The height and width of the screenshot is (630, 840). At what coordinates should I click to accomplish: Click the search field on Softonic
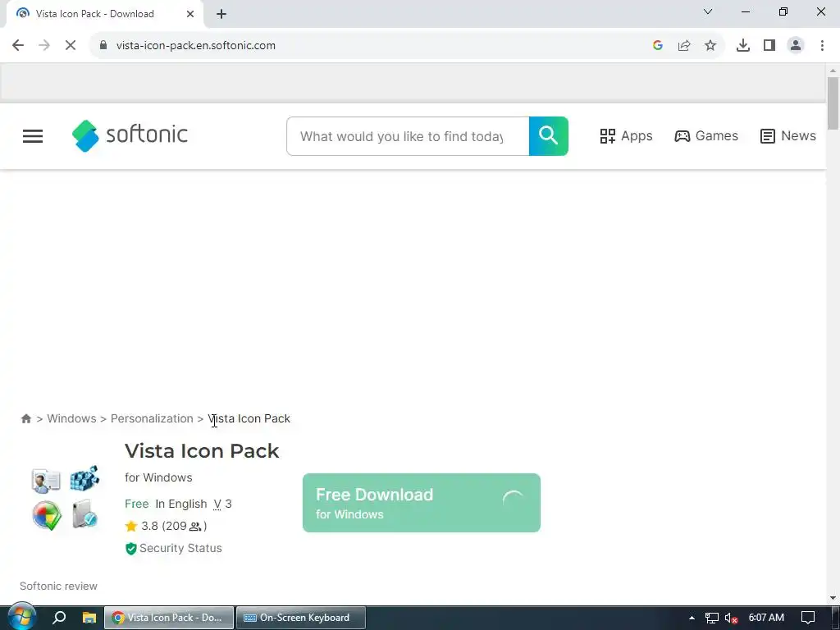click(408, 137)
